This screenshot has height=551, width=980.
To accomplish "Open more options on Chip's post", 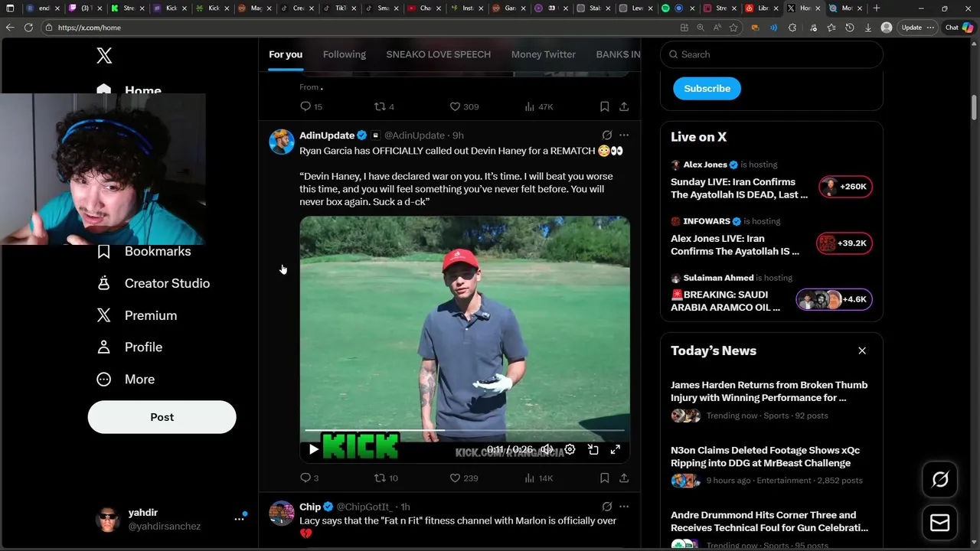I will coord(624,507).
